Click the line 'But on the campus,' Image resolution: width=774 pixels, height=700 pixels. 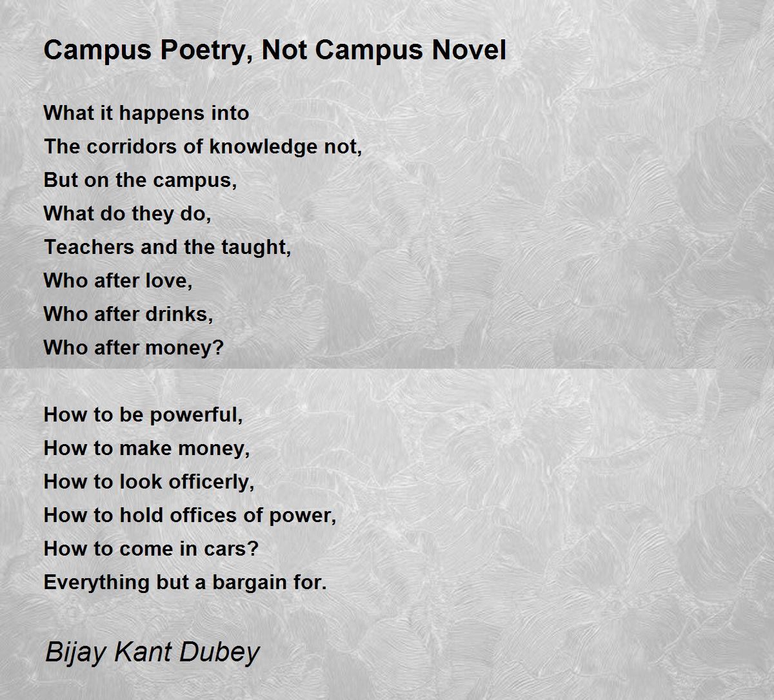tap(141, 180)
